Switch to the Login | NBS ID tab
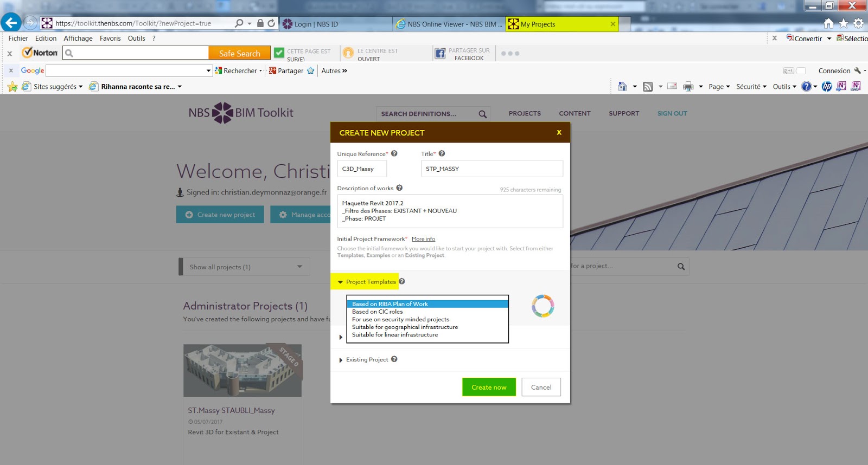This screenshot has width=868, height=465. pyautogui.click(x=335, y=24)
